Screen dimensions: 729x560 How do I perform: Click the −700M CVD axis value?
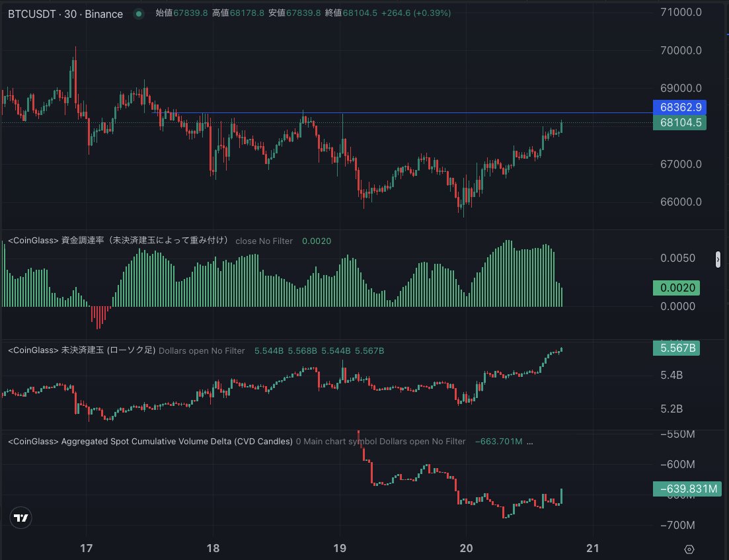677,525
